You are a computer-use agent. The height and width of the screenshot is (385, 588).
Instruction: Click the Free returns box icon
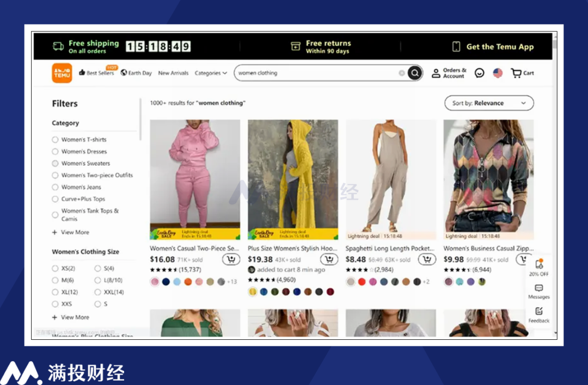[296, 46]
